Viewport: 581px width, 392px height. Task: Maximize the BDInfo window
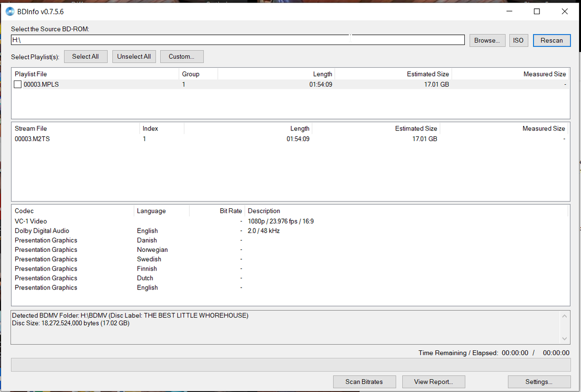coord(536,11)
